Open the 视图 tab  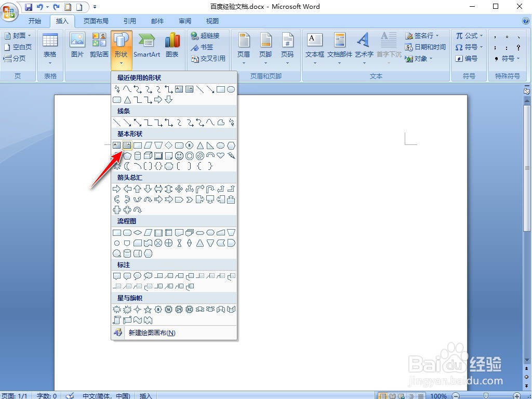212,21
